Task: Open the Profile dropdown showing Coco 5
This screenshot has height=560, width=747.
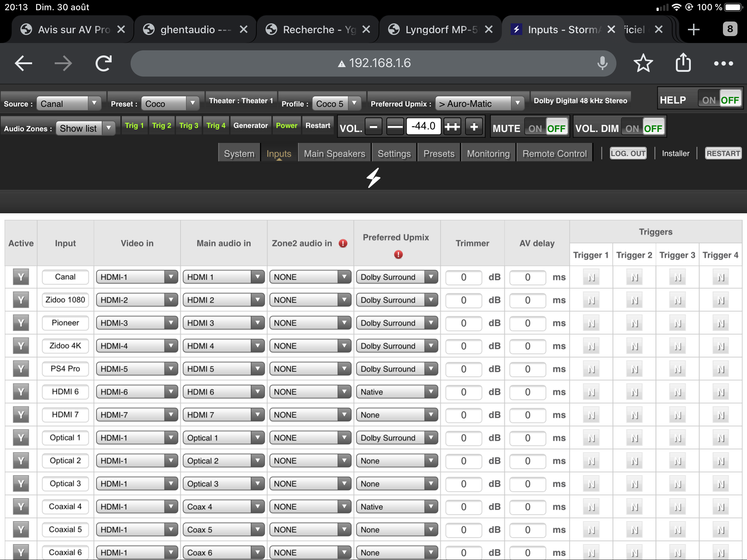Action: click(x=336, y=104)
